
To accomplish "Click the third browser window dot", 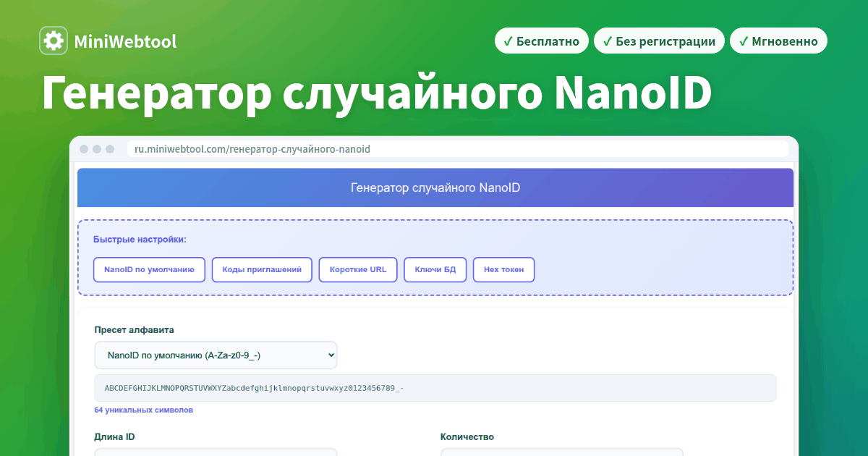I will (x=110, y=149).
